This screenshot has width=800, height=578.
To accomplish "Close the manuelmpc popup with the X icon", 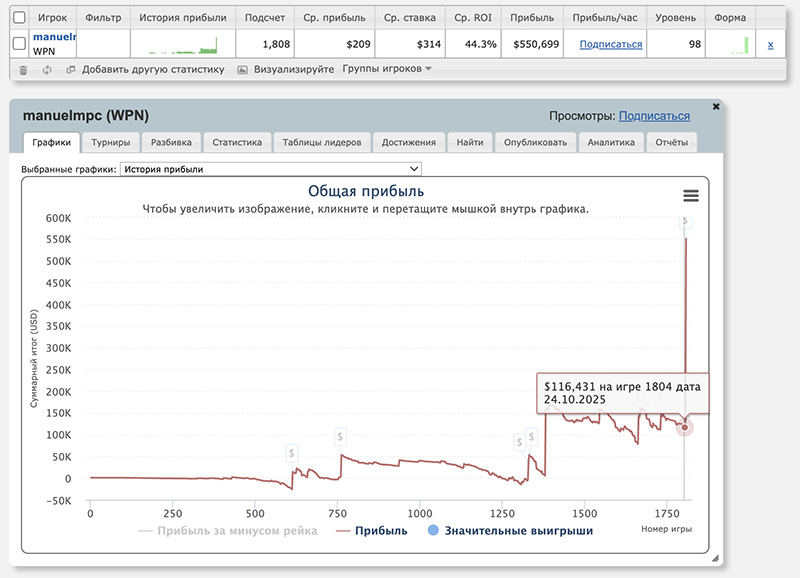I will pos(716,105).
